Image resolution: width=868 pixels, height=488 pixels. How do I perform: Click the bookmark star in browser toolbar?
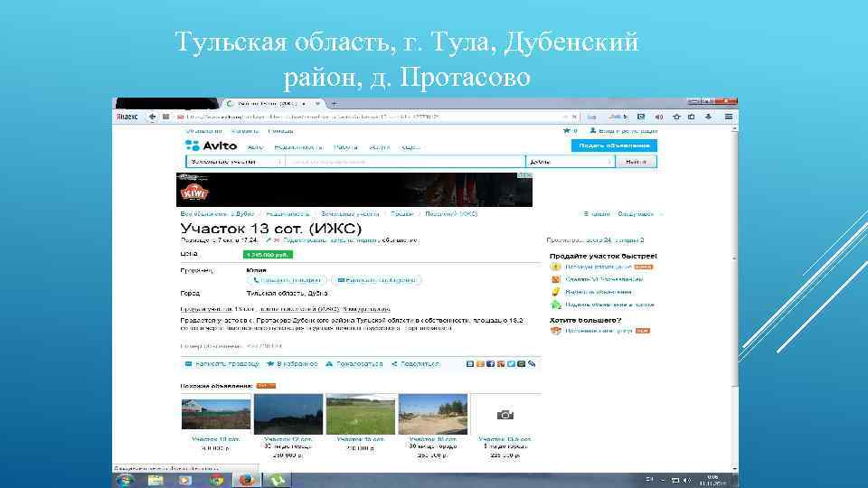coord(676,117)
